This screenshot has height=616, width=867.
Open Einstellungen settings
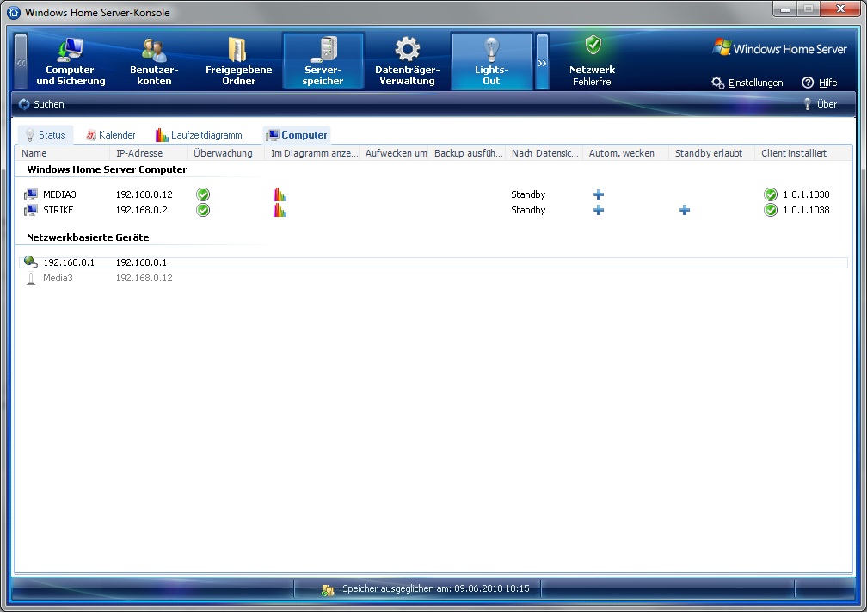tap(747, 83)
